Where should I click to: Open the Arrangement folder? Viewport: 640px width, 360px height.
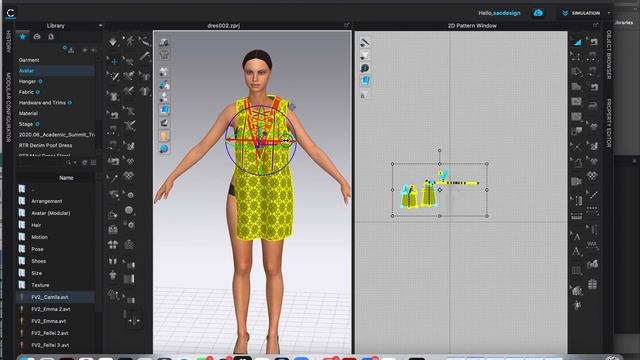[x=47, y=201]
